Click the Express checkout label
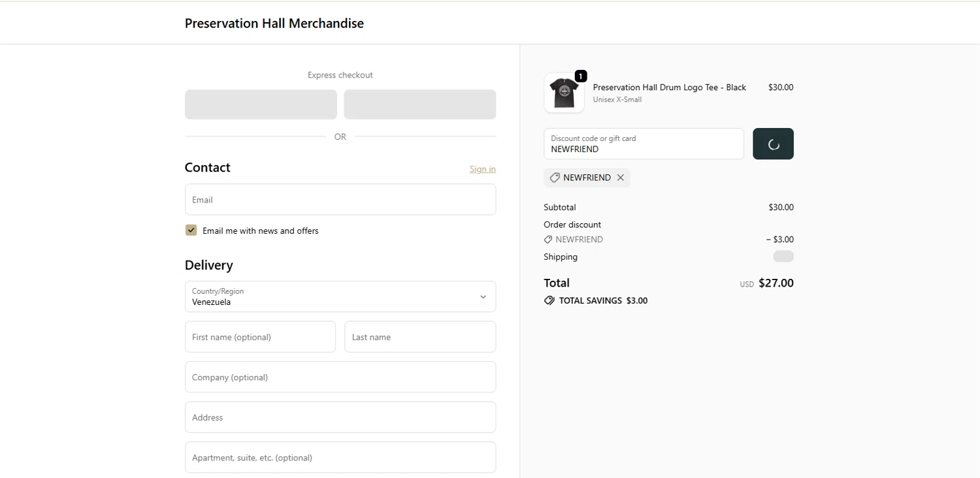The height and width of the screenshot is (478, 980). [x=340, y=75]
